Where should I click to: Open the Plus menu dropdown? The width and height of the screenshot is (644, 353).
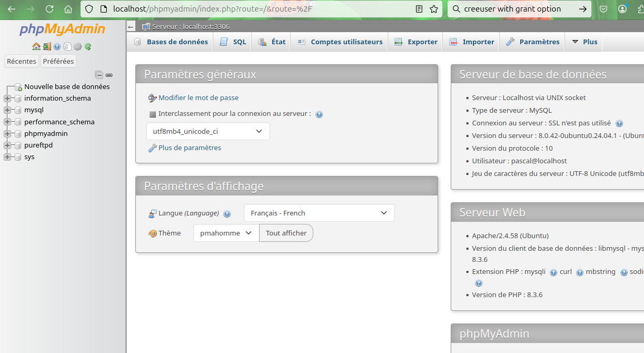click(583, 42)
